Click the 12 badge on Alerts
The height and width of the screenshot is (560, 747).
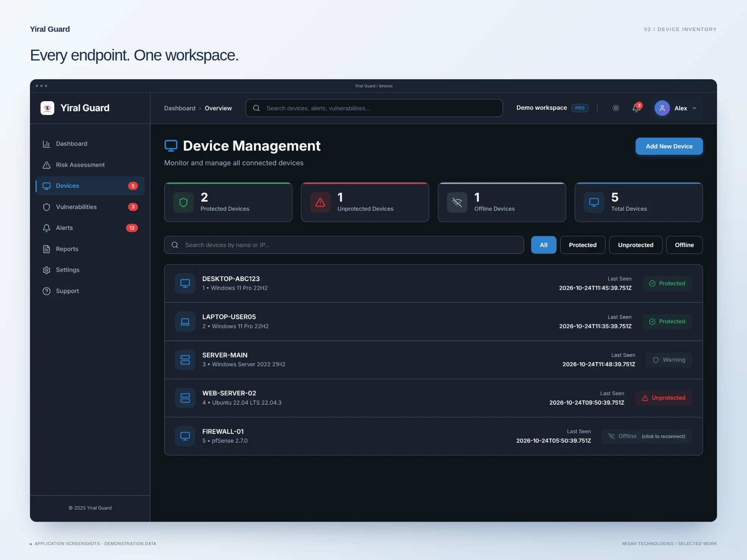click(x=132, y=228)
